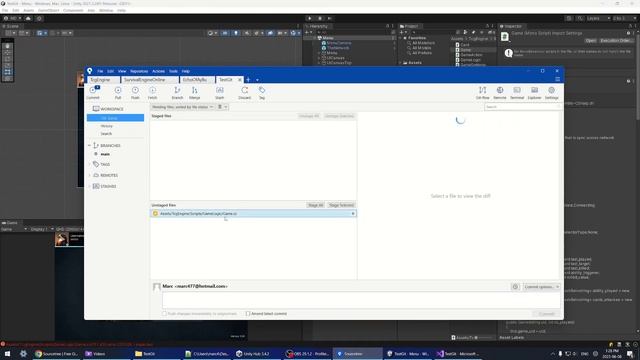The width and height of the screenshot is (640, 360).
Task: Click the Sourcetree logo in the title bar
Action: 89,71
